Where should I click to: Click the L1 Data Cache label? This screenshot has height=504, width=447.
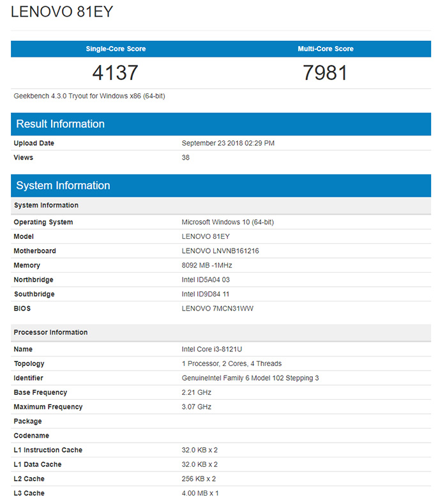coord(37,464)
